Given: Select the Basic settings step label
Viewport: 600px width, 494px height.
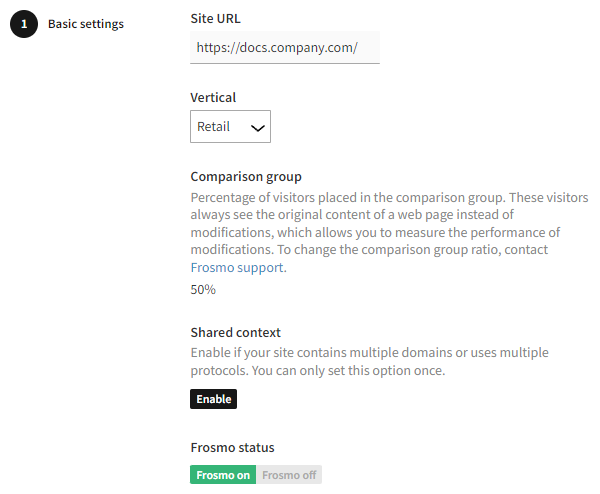Looking at the screenshot, I should pos(86,24).
